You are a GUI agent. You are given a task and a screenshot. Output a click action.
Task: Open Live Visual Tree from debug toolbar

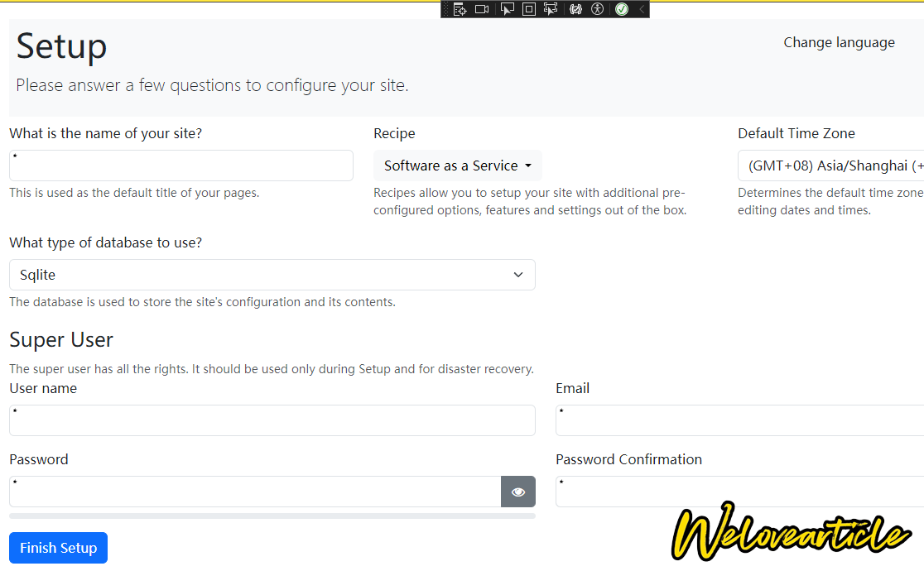point(460,9)
